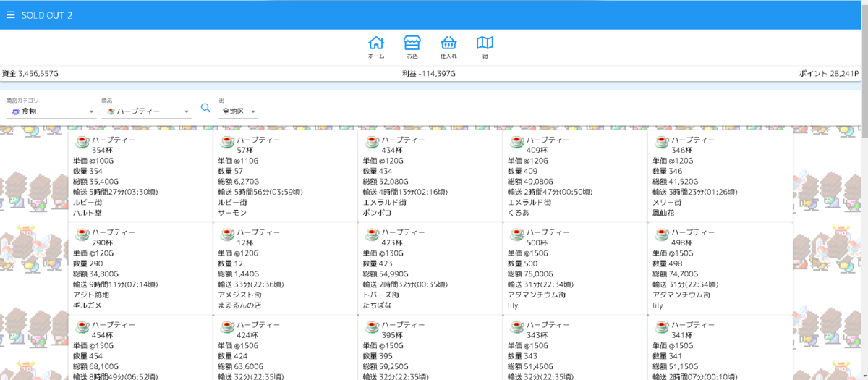Expand the 商品カテゴリ dropdown showing 食物
Screen dimensions: 868x380
51,111
